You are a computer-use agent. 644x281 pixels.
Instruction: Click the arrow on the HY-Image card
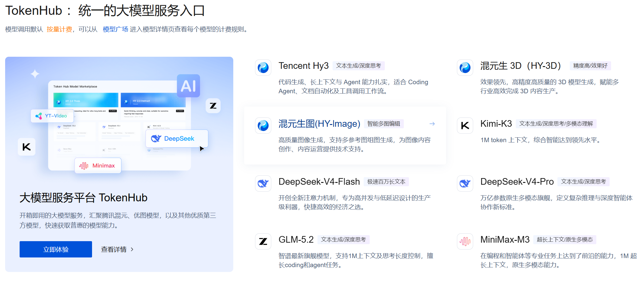click(x=432, y=124)
